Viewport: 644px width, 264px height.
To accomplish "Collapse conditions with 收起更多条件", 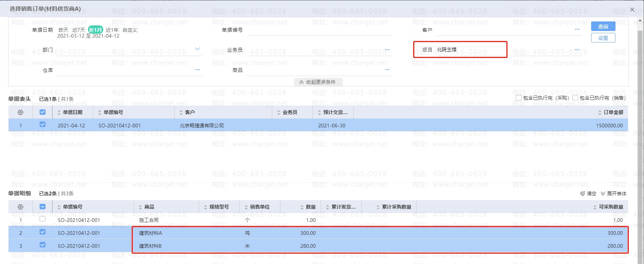I will [318, 82].
